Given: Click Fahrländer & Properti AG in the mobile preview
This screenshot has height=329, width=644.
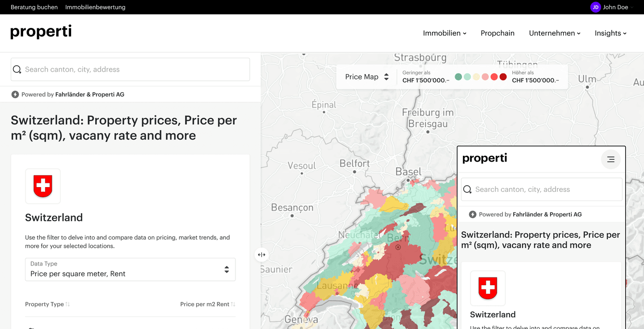Looking at the screenshot, I should tap(547, 215).
